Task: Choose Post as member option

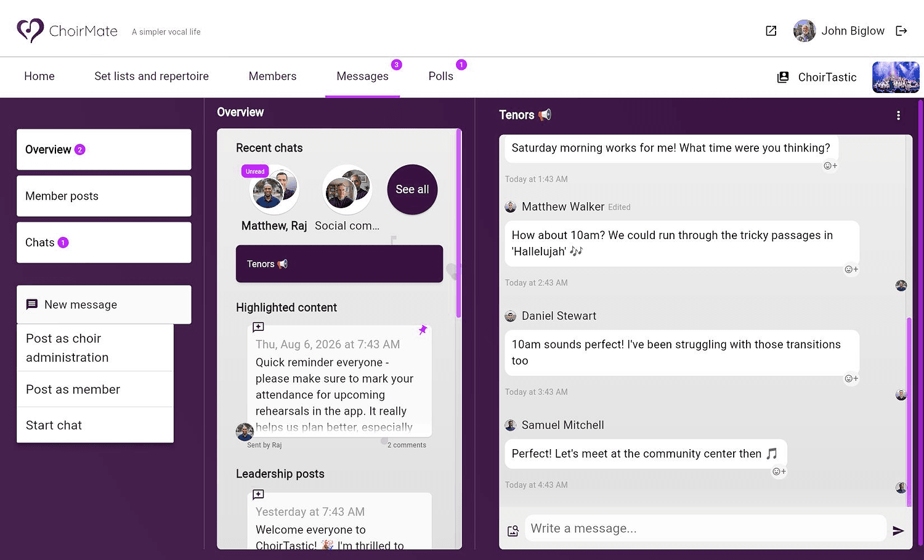Action: coord(95,389)
